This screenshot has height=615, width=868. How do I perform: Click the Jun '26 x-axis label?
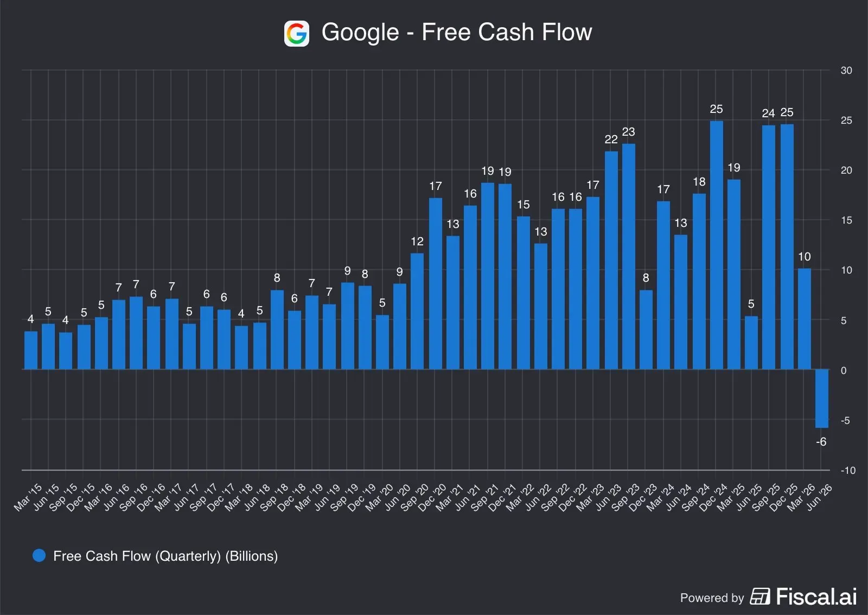pos(819,497)
